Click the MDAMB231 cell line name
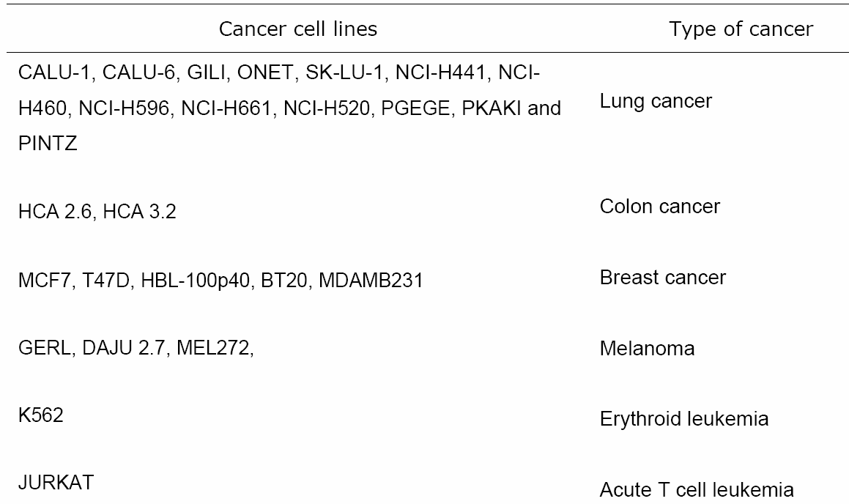849x504 pixels. (371, 281)
